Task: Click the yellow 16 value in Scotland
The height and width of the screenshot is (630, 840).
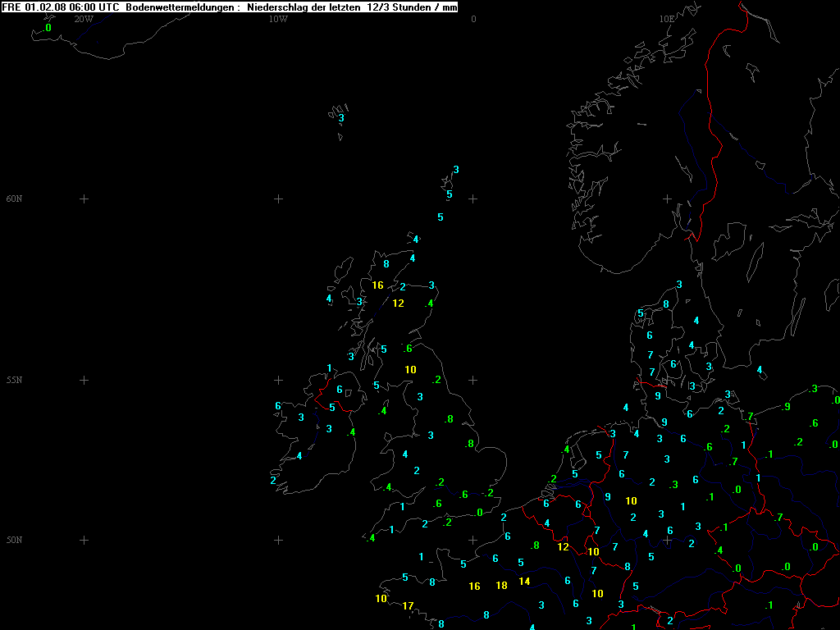Action: click(x=377, y=285)
